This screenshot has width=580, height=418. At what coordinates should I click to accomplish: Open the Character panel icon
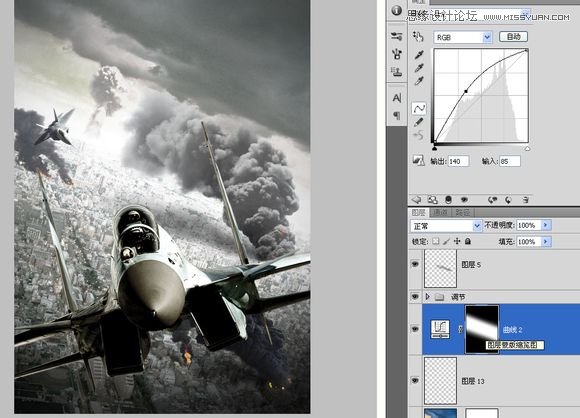[397, 98]
